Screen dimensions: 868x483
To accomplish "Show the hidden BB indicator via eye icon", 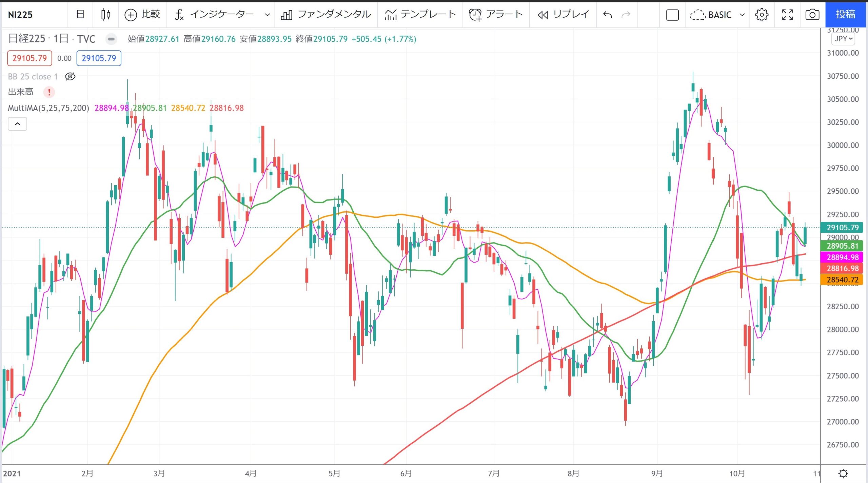I will coord(70,76).
